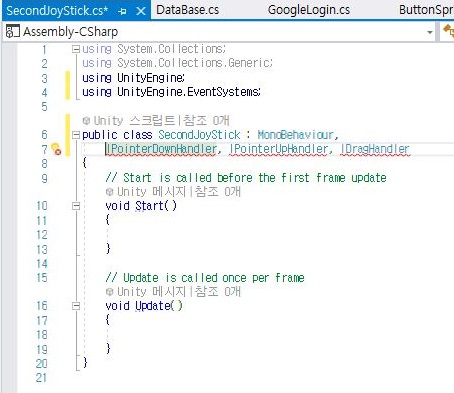Switch to the DataBase.cs tab
The width and height of the screenshot is (454, 393).
pyautogui.click(x=188, y=10)
